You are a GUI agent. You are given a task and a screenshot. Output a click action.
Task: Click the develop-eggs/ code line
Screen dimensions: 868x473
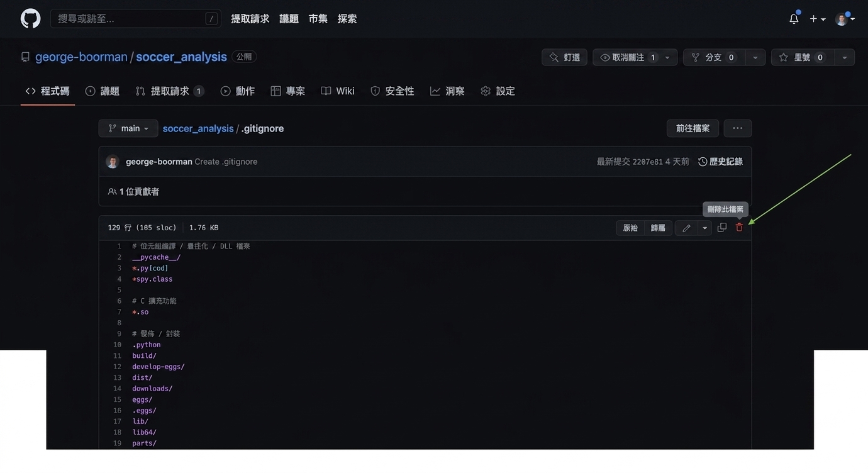pyautogui.click(x=158, y=367)
